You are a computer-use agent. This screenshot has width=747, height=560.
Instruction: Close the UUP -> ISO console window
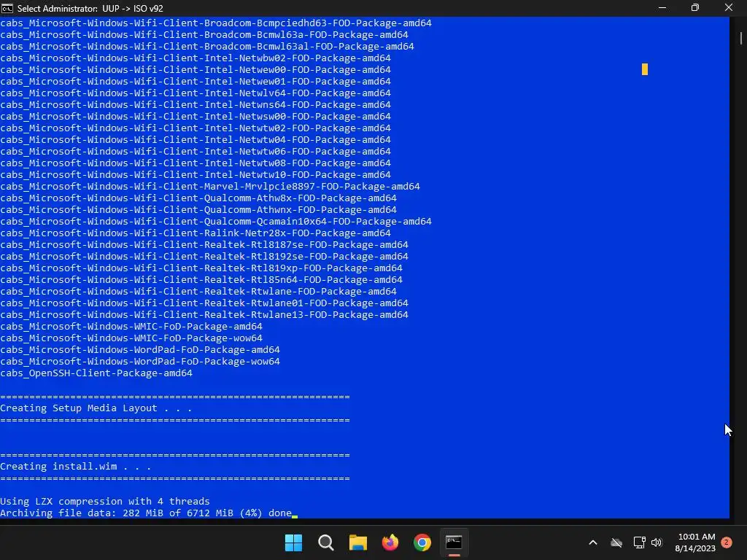tap(729, 8)
